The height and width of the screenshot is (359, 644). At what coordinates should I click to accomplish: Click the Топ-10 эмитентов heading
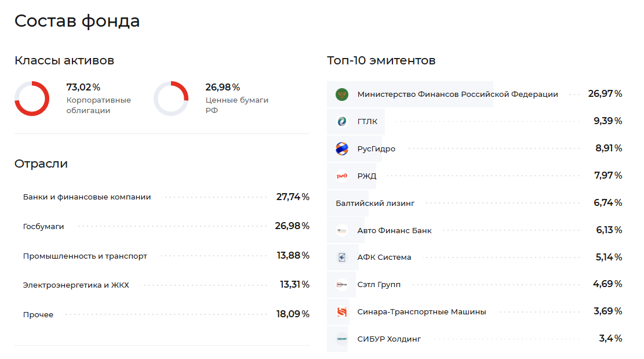coord(381,60)
